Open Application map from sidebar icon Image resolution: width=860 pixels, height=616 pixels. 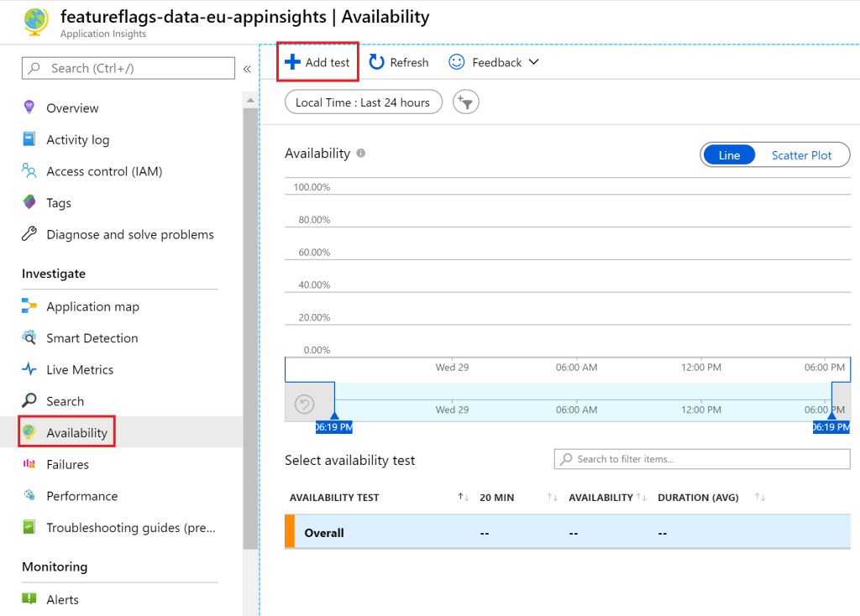29,306
